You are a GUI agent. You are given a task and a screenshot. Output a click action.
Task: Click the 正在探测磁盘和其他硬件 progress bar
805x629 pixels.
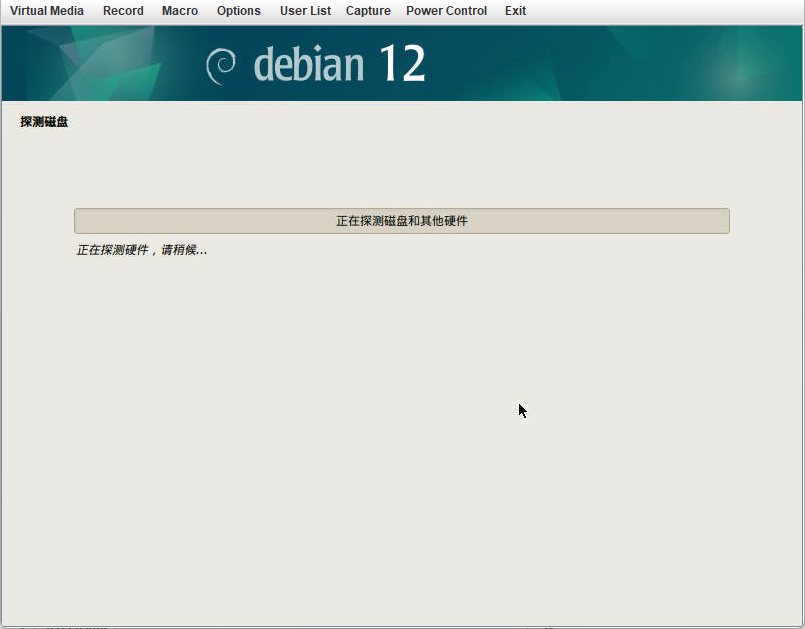[401, 221]
